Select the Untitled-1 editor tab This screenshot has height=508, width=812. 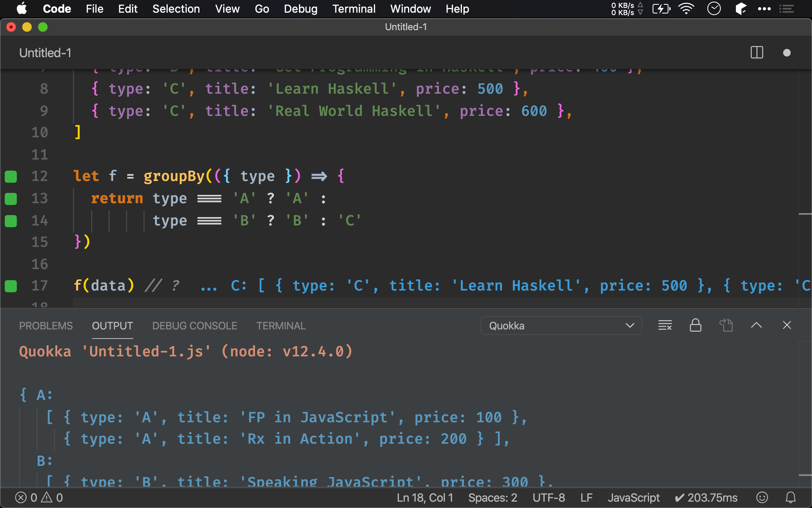[x=45, y=53]
